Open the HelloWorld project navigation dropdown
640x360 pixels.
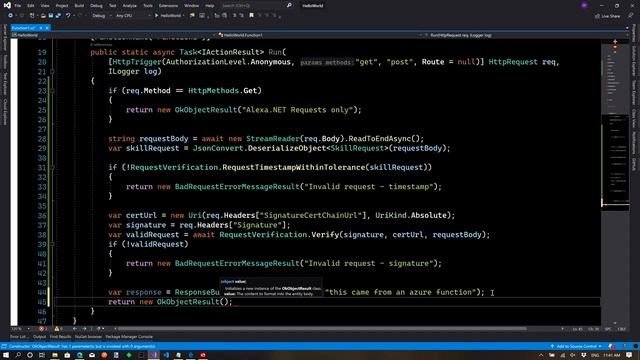[113, 35]
